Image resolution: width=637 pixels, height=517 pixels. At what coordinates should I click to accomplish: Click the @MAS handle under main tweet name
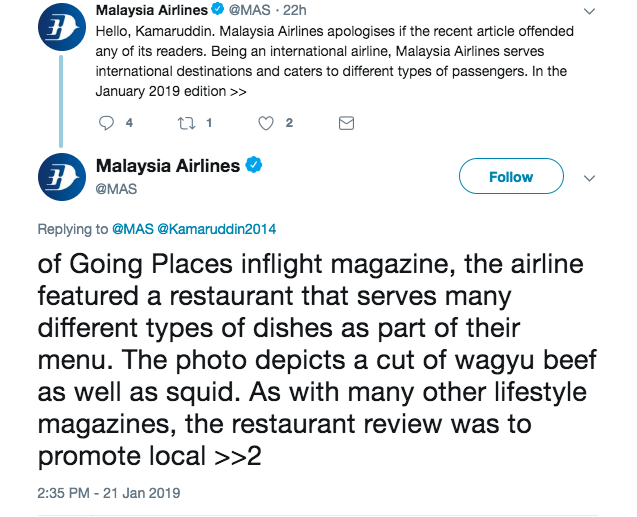click(116, 187)
